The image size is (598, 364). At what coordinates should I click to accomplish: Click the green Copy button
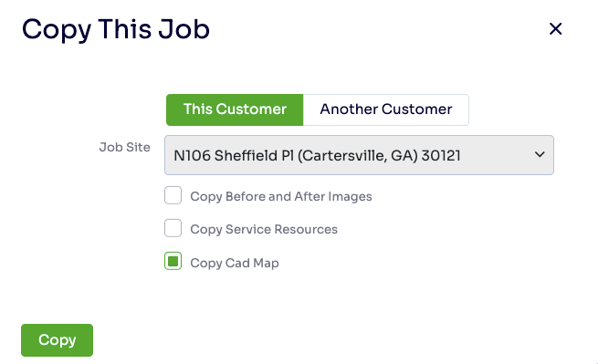(x=57, y=340)
